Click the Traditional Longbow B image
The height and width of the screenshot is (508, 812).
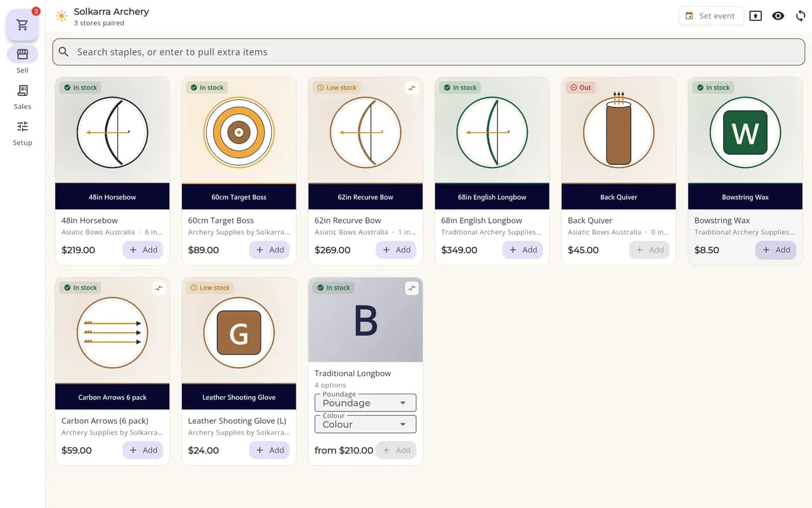365,320
